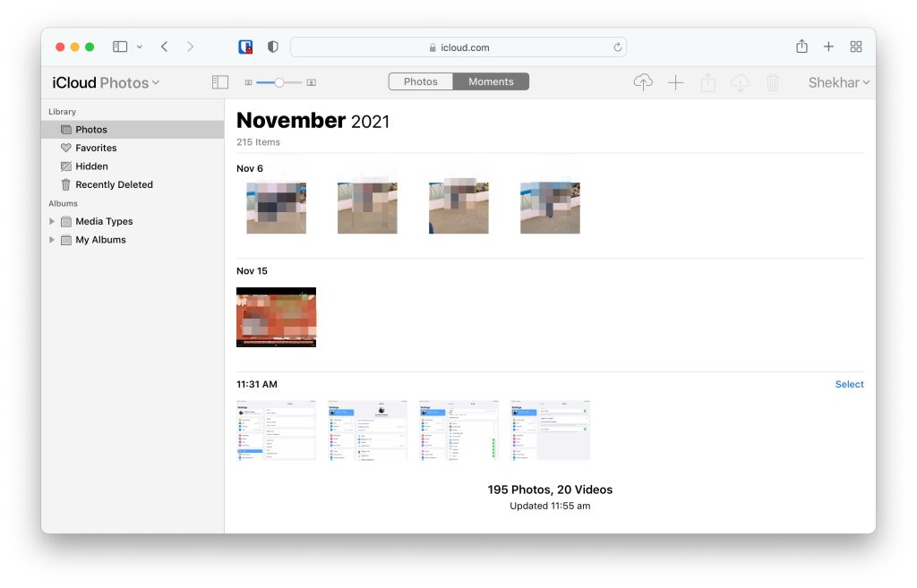Click the Nov 6 moment heading
917x588 pixels.
tap(250, 168)
